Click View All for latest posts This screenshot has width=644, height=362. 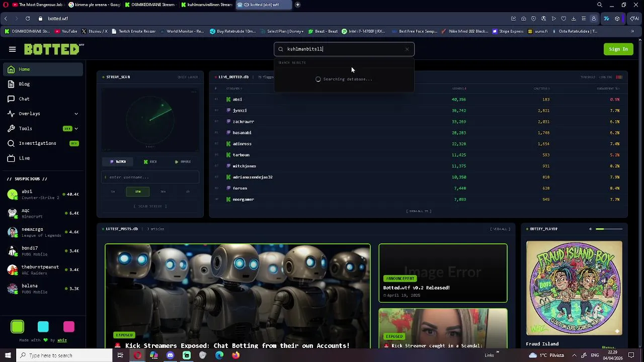click(500, 229)
